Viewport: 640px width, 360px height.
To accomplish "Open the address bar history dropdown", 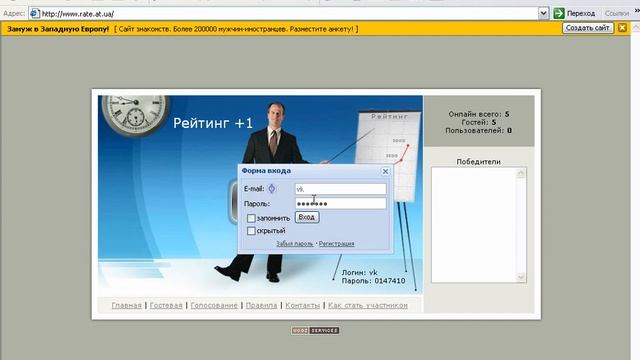I will click(x=543, y=13).
